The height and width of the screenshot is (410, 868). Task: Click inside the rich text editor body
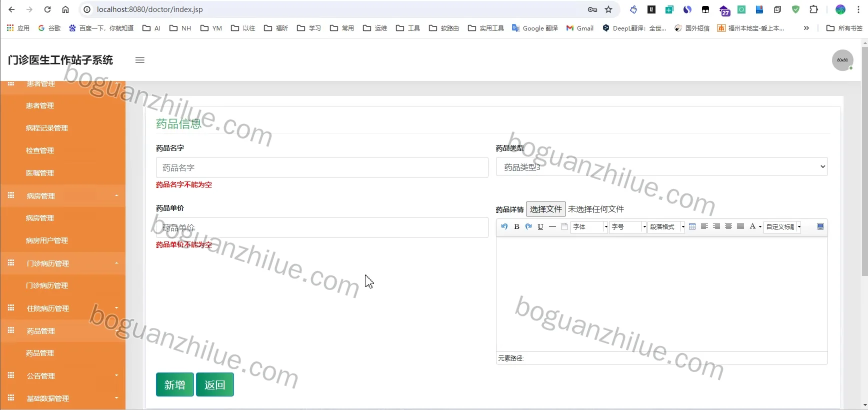tap(662, 294)
